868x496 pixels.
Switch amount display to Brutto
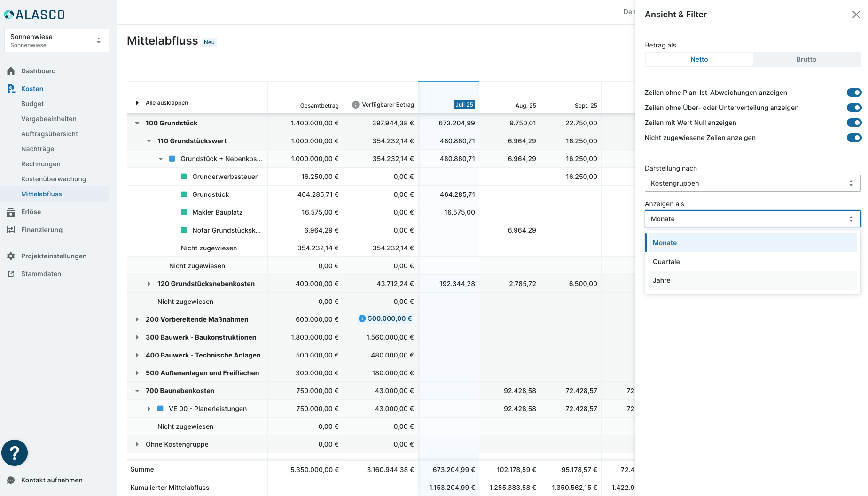pyautogui.click(x=806, y=59)
